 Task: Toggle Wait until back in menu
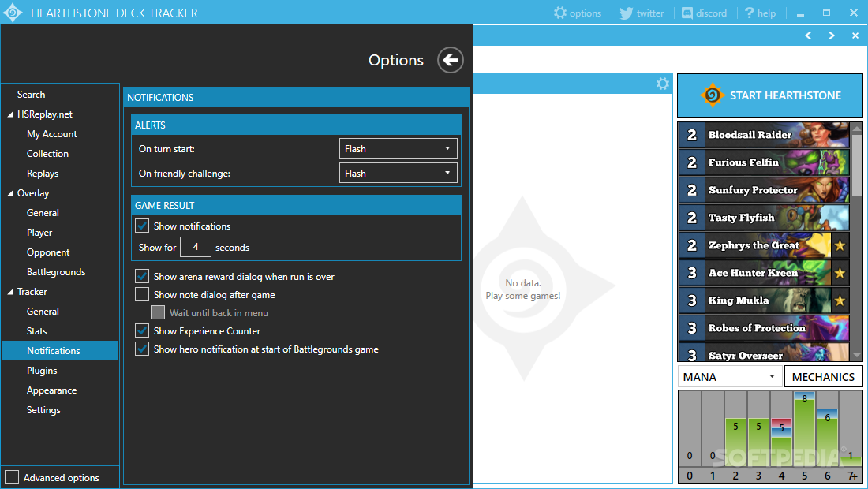(x=158, y=312)
